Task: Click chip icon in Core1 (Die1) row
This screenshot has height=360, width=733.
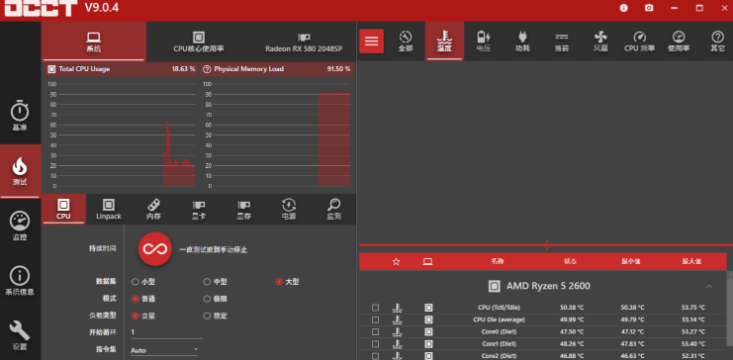Action: pyautogui.click(x=429, y=344)
